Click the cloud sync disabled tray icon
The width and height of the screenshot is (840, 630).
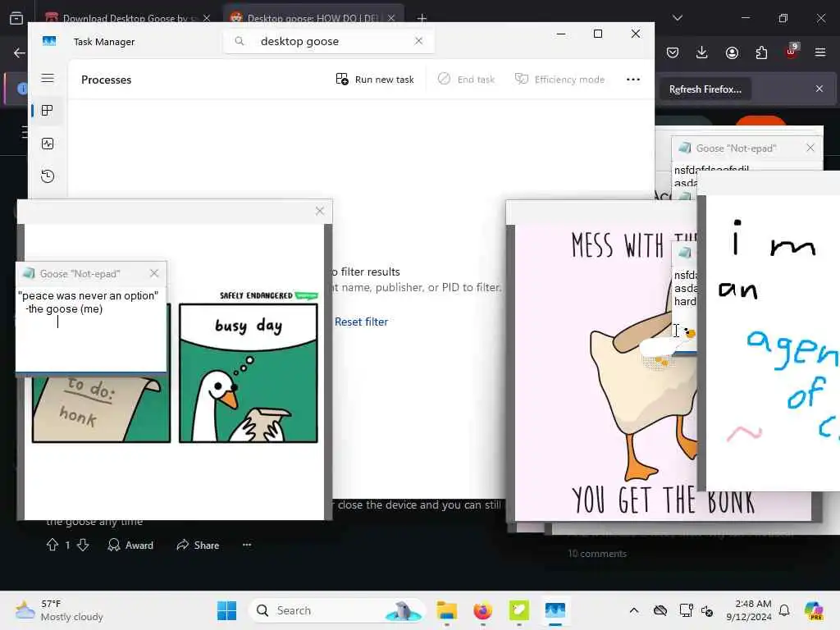660,610
